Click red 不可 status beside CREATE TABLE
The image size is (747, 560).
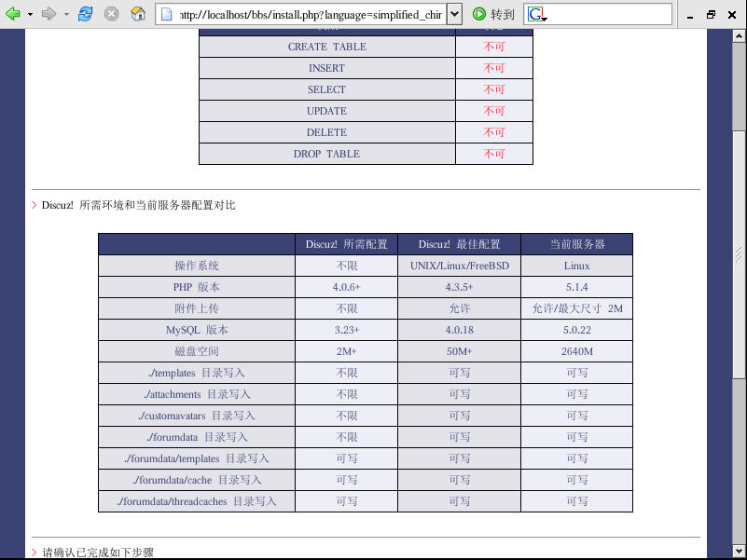point(494,47)
